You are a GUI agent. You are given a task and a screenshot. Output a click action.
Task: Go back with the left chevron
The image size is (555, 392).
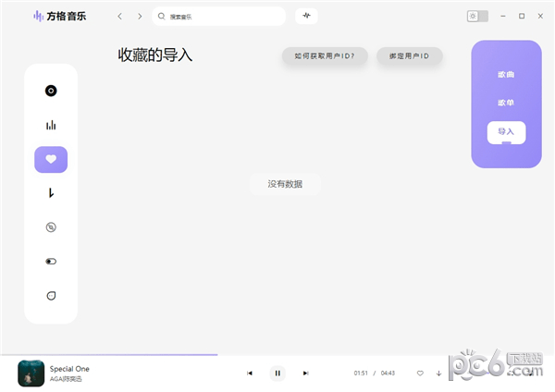pyautogui.click(x=120, y=17)
